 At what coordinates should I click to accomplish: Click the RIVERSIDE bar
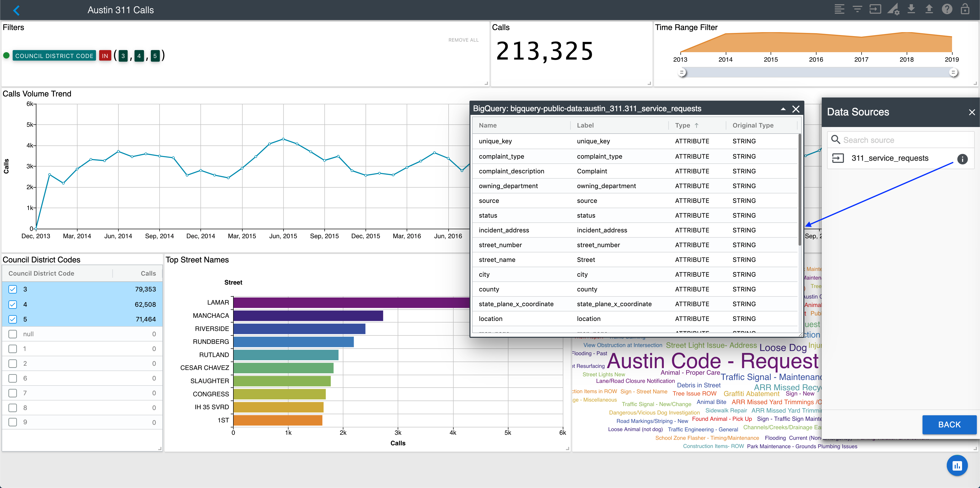point(299,329)
